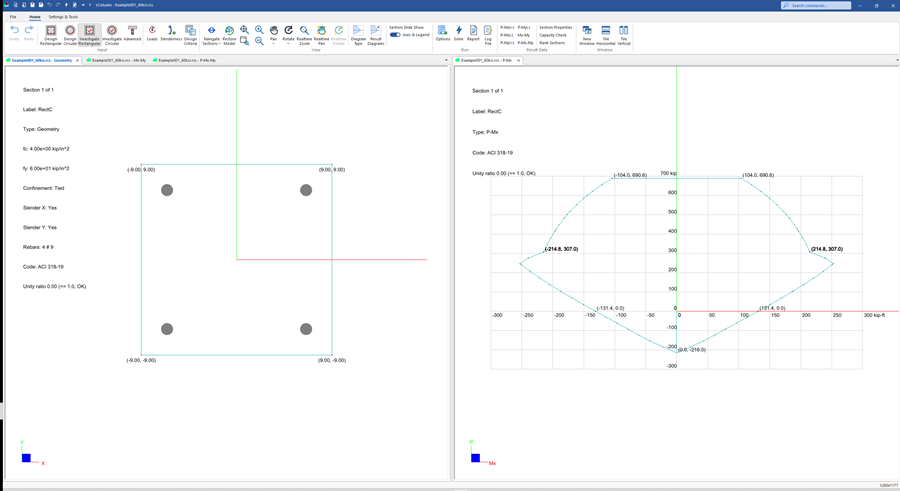Open the File menu
Screen dimensions: 900x491
pyautogui.click(x=13, y=17)
